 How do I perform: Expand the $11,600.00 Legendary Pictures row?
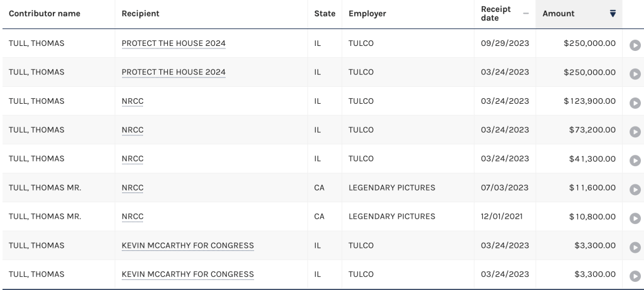click(635, 189)
